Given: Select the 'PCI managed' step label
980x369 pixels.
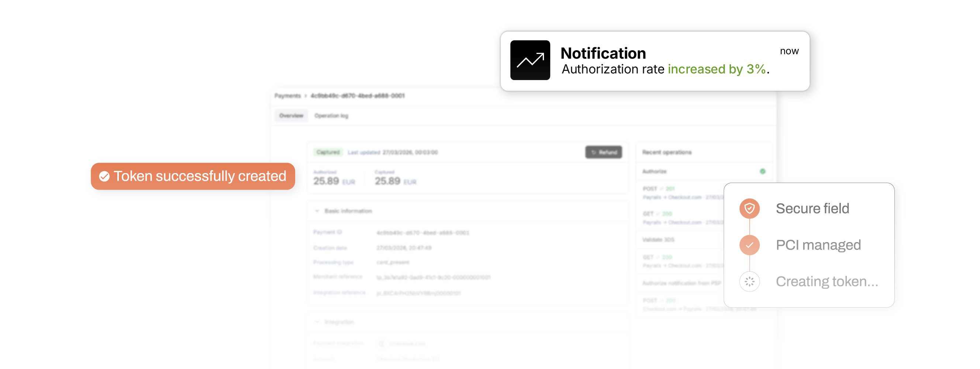Looking at the screenshot, I should point(818,245).
